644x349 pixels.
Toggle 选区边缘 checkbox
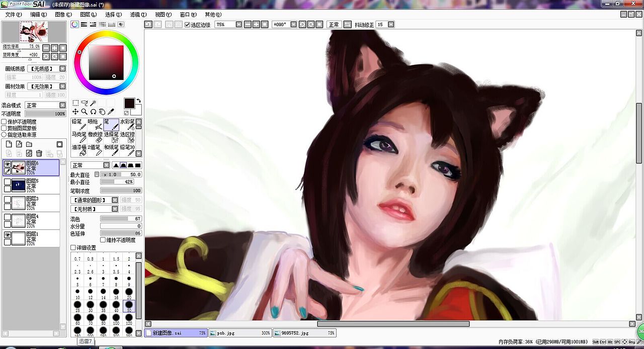(x=187, y=25)
